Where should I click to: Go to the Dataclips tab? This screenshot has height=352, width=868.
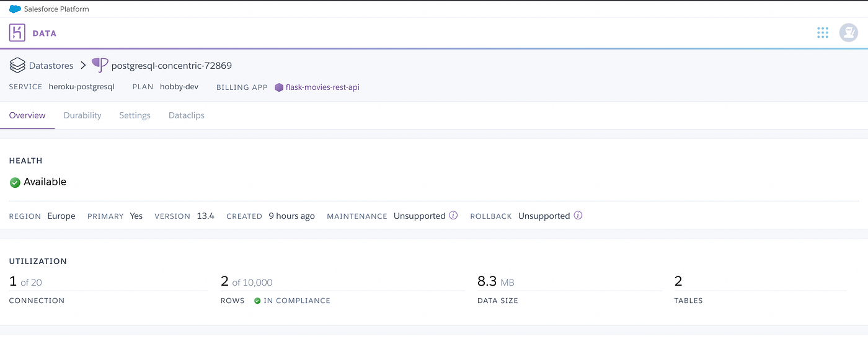[x=187, y=115]
